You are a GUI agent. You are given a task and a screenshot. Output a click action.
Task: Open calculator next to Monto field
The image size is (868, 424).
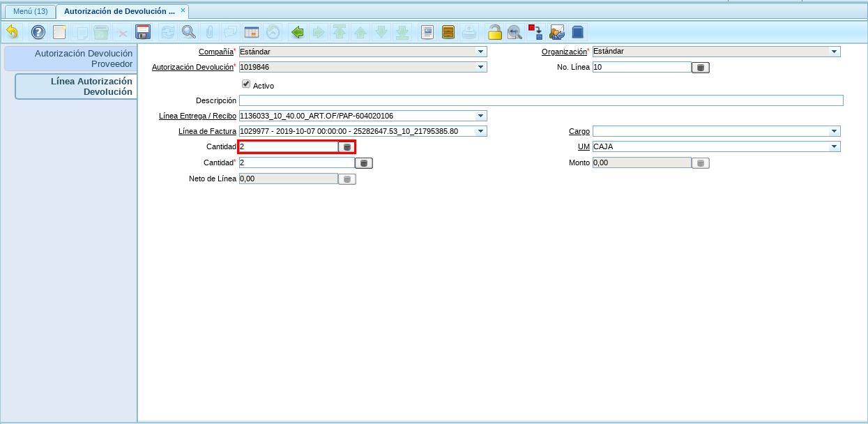[x=701, y=163]
